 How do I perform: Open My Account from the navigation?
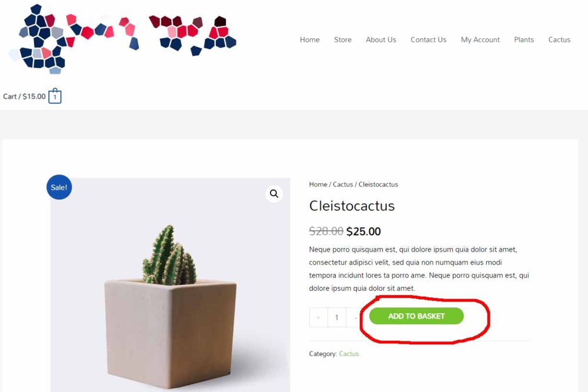(x=480, y=40)
